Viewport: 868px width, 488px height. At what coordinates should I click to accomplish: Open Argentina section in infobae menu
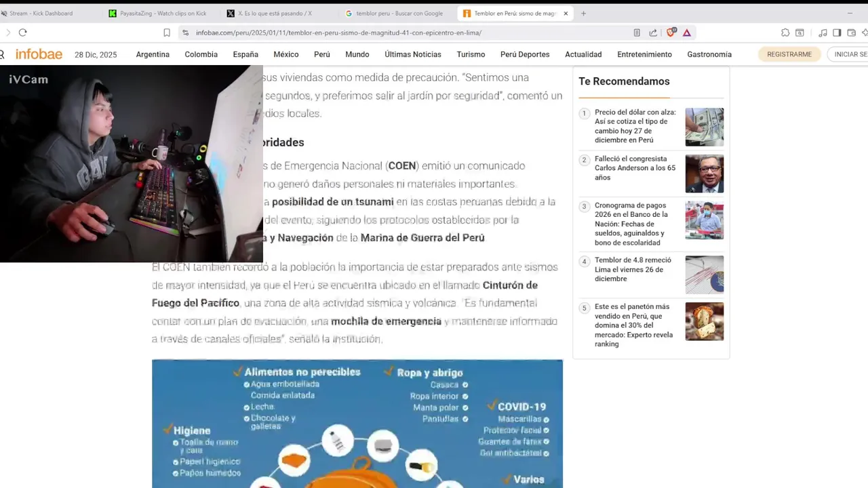[153, 54]
